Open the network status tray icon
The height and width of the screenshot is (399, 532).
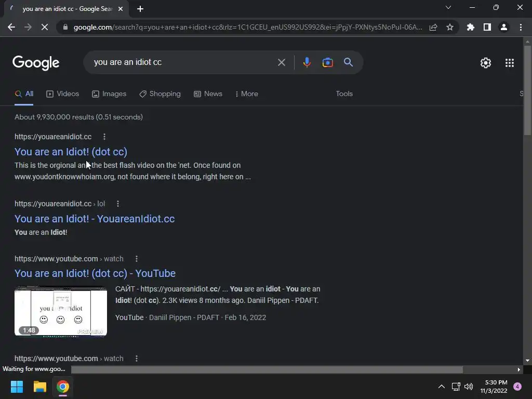pos(456,387)
